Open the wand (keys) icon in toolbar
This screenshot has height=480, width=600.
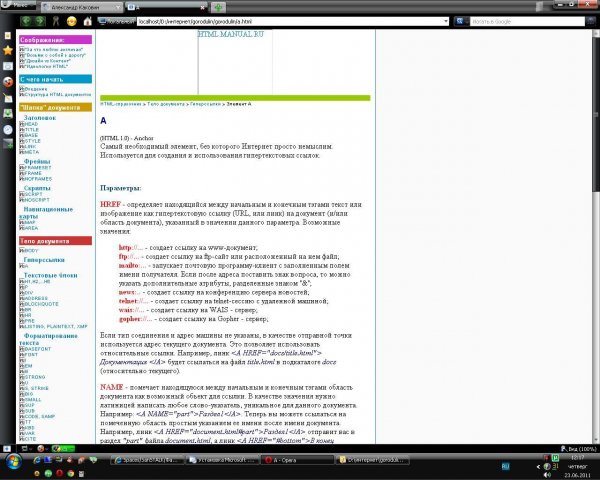click(x=56, y=21)
